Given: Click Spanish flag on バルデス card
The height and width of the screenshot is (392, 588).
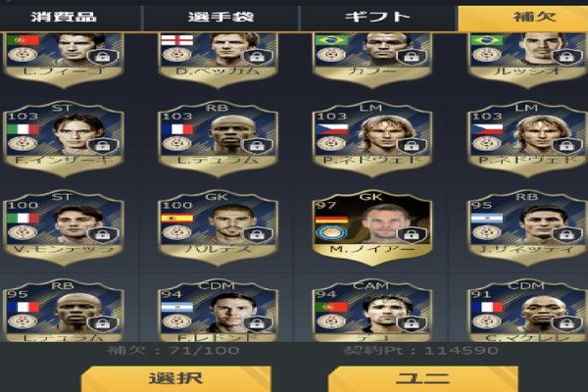Looking at the screenshot, I should click(177, 219).
